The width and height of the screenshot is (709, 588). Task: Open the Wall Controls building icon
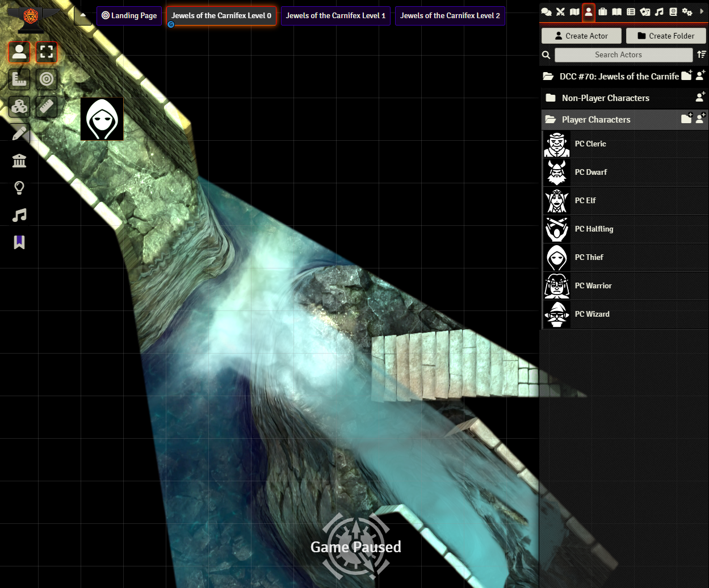tap(19, 162)
